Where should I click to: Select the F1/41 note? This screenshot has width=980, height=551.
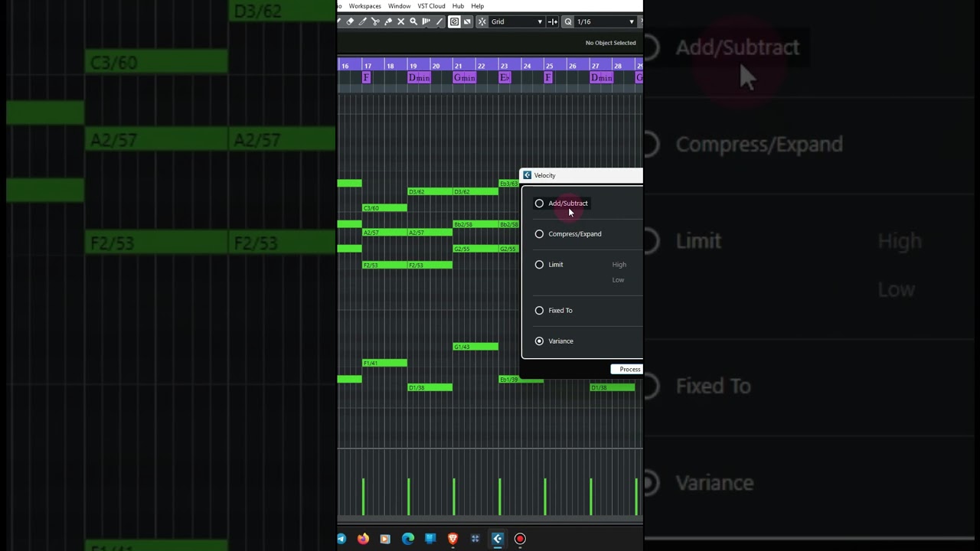(384, 363)
